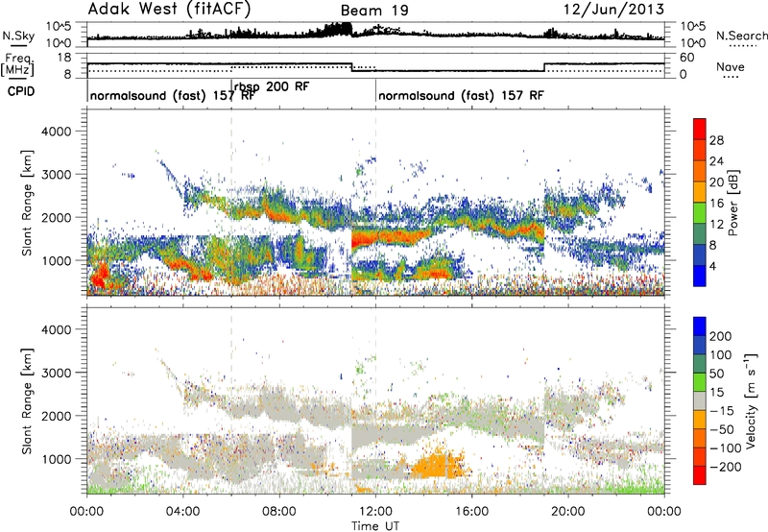
Task: Click the 'Power [dB]' color bar label
Action: coord(732,203)
